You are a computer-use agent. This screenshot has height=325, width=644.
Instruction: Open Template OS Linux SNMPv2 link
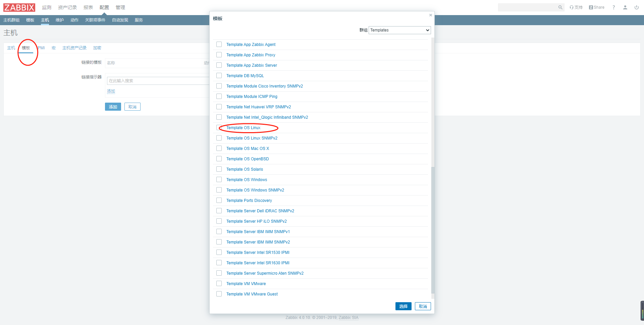click(252, 138)
